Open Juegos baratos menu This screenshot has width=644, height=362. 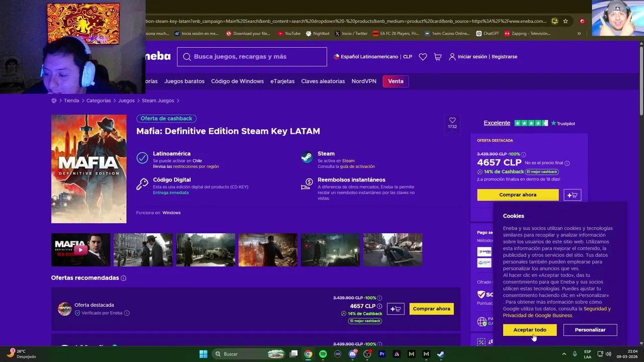184,81
